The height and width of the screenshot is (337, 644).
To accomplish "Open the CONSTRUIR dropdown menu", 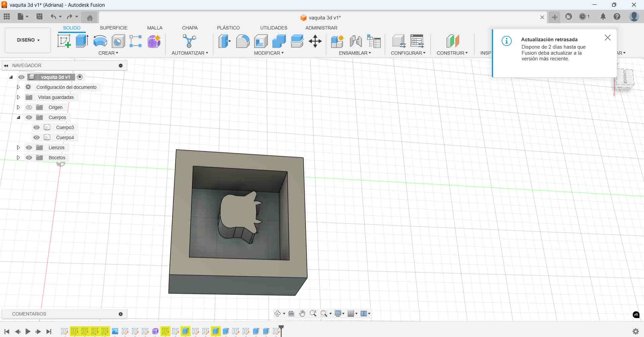I will pyautogui.click(x=452, y=53).
